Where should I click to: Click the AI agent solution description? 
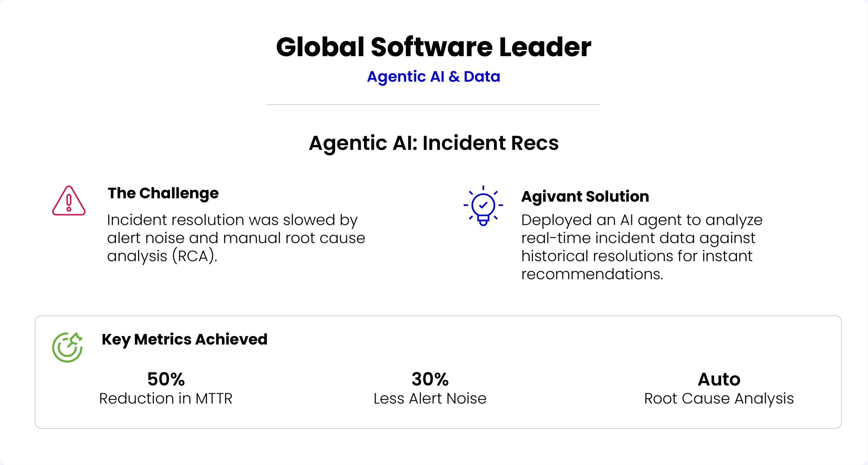point(642,247)
